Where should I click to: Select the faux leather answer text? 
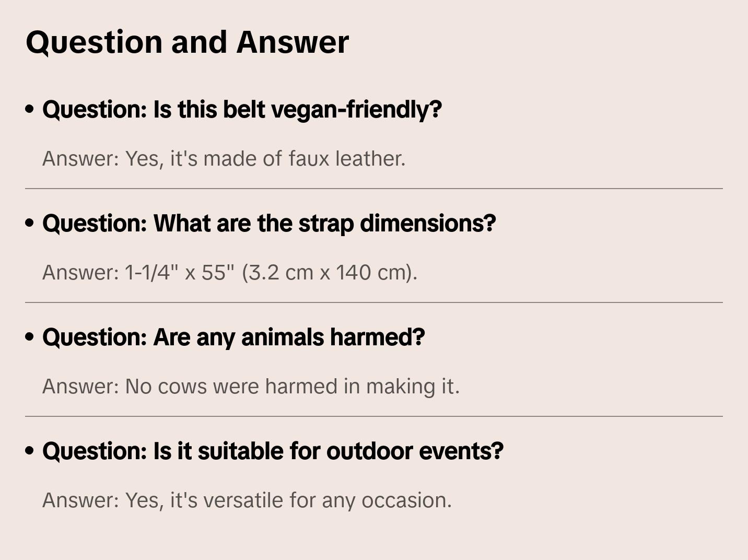pos(224,159)
